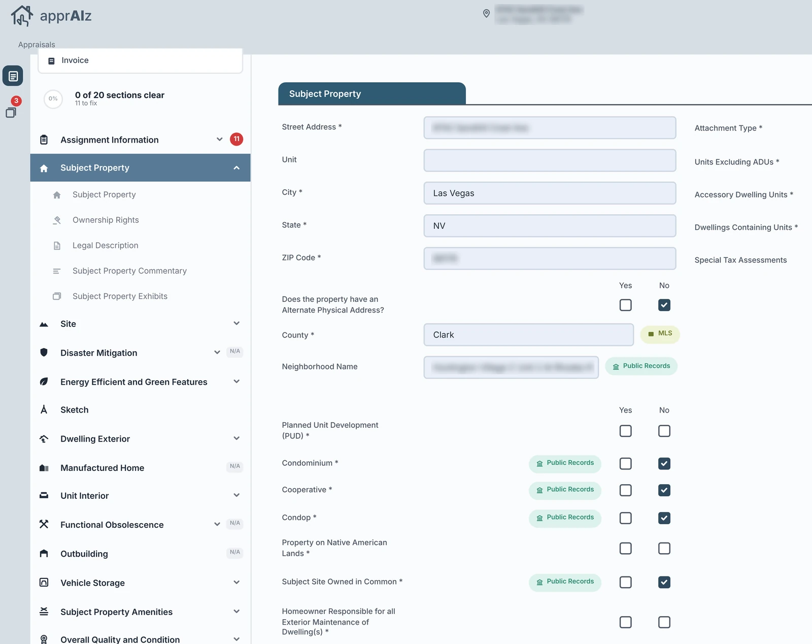
Task: Click the Unit Interior bed icon
Action: coord(44,495)
